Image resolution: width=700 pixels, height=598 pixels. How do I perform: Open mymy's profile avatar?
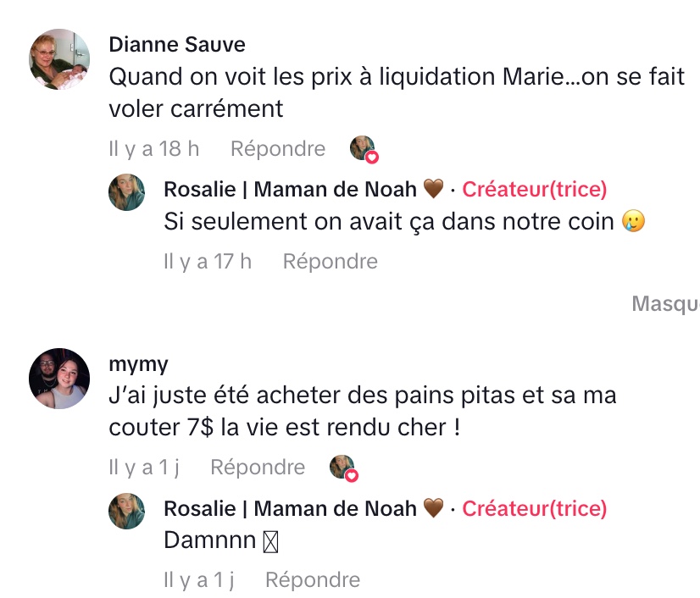point(59,378)
